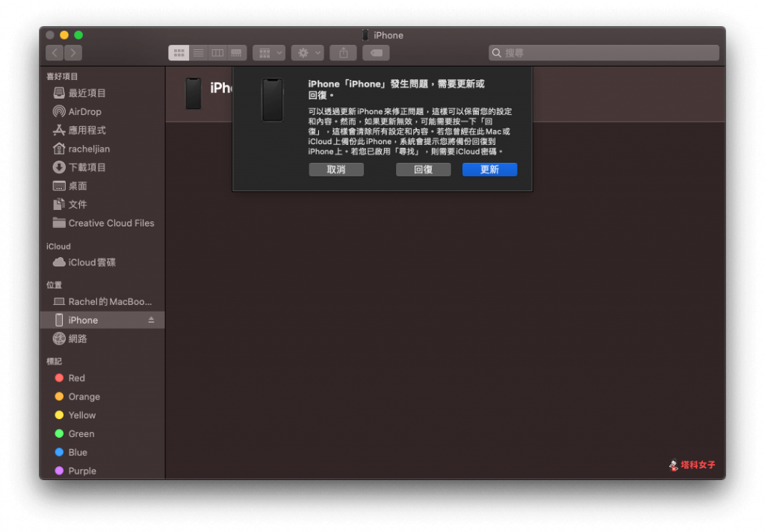Screen dimensions: 765x532
Task: Click the 標記 section header
Action: click(x=54, y=361)
